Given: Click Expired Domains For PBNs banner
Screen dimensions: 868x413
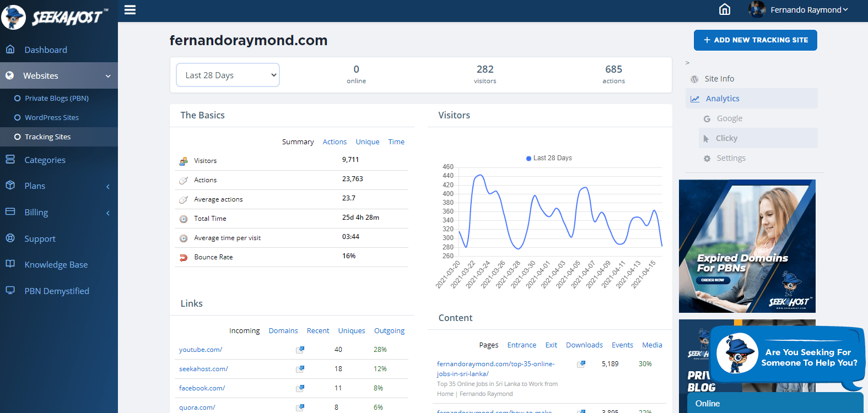Looking at the screenshot, I should (x=747, y=246).
